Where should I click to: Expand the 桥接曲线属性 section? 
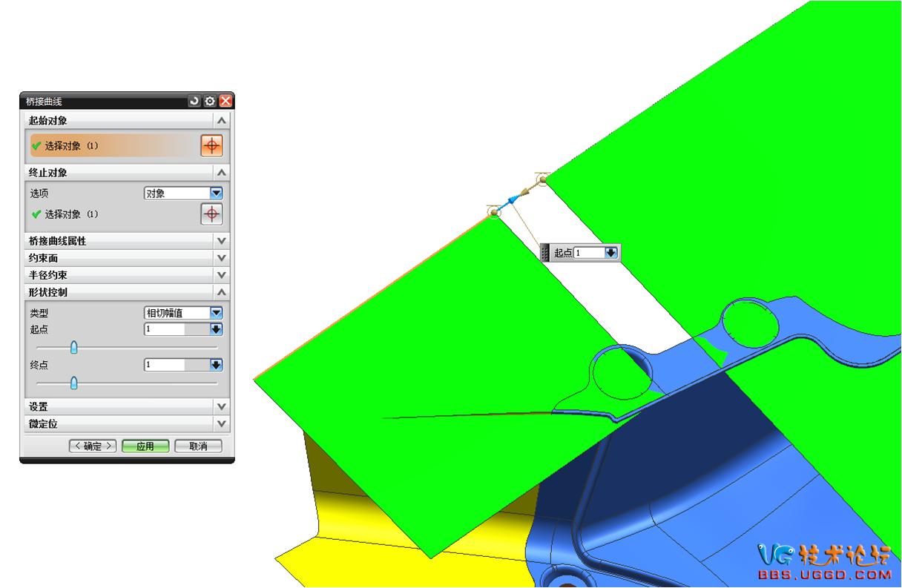220,241
